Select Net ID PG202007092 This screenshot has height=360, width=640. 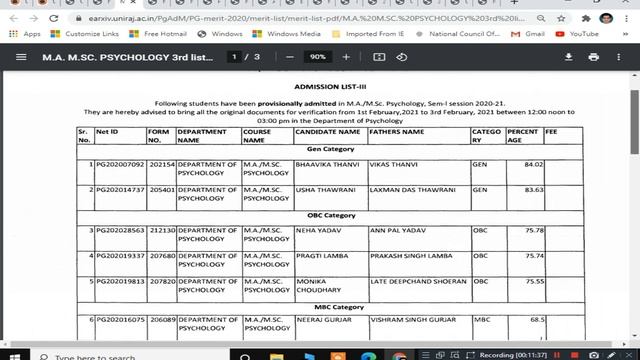(x=120, y=164)
